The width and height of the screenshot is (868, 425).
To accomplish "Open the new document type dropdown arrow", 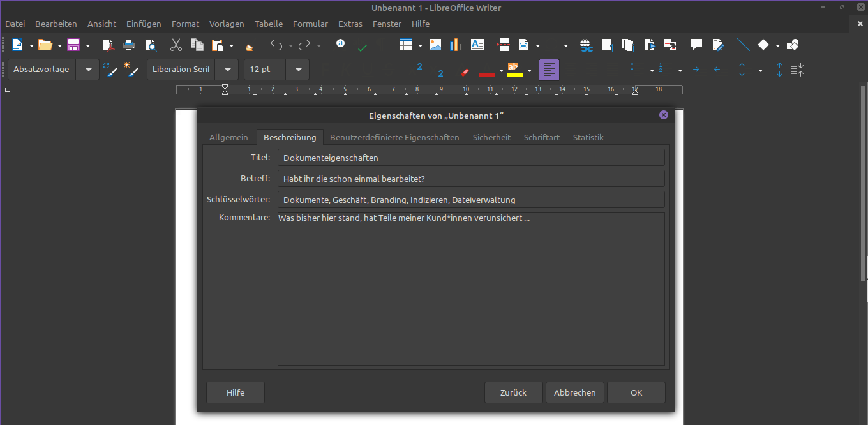I will click(31, 45).
